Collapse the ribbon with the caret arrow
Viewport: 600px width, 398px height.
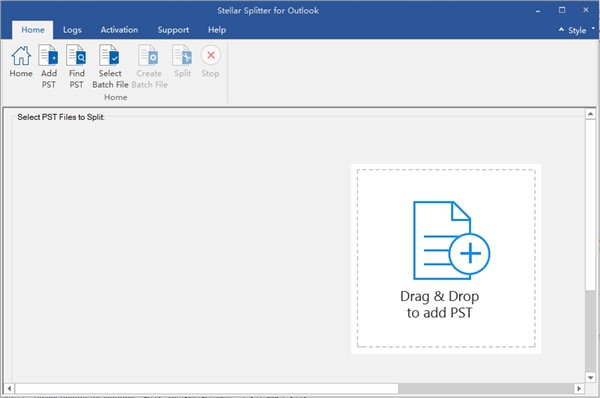(x=561, y=29)
